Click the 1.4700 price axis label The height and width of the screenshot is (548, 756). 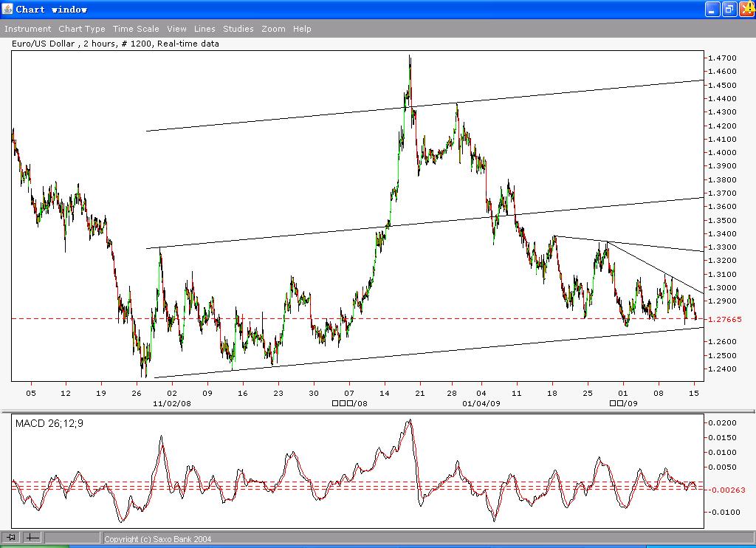722,58
